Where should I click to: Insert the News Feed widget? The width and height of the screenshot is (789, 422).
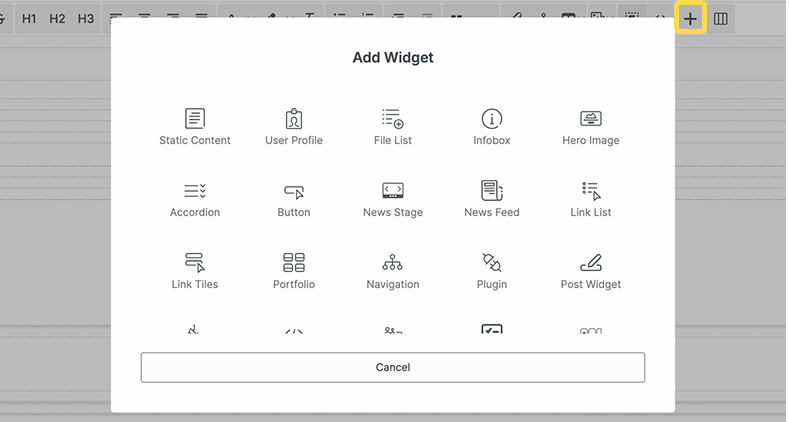point(492,199)
